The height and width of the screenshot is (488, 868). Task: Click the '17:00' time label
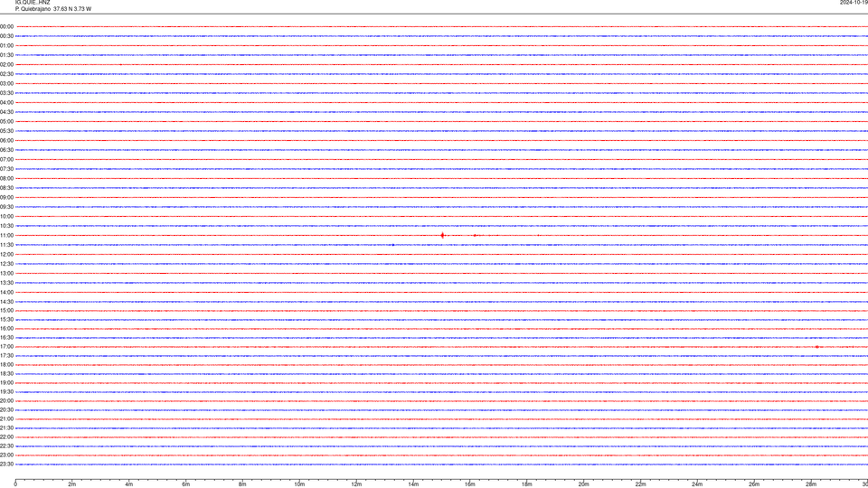click(x=6, y=347)
